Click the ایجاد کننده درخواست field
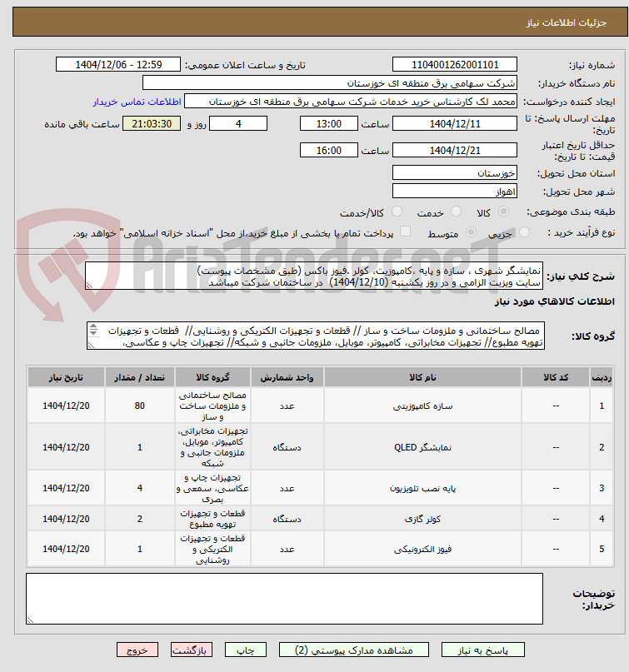 coord(350,102)
